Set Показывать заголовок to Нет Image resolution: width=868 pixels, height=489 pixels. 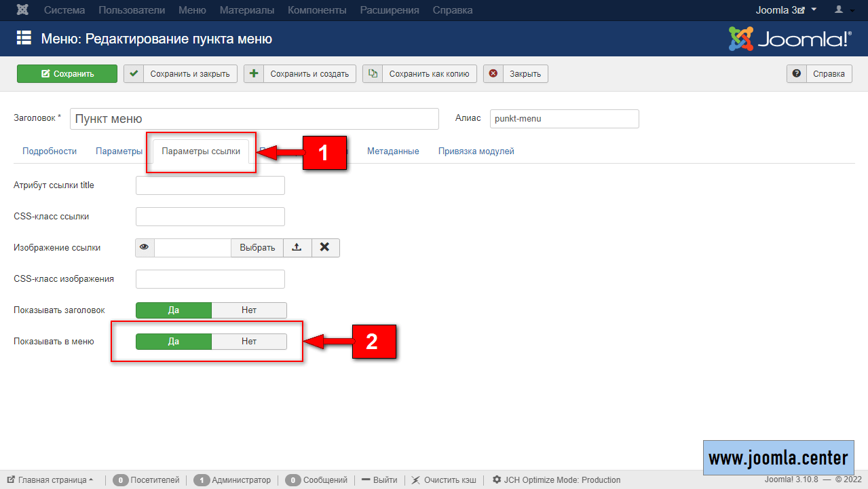[x=249, y=310]
